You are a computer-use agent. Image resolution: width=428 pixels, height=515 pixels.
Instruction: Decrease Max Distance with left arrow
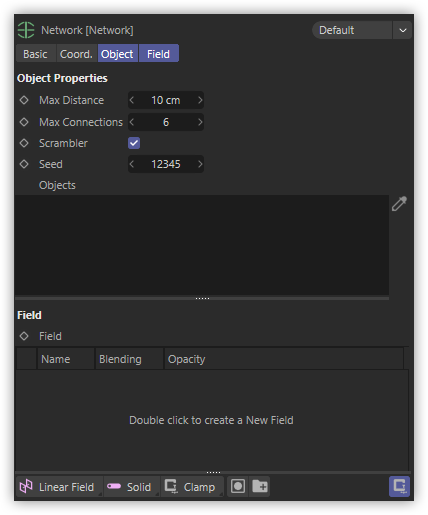point(132,100)
